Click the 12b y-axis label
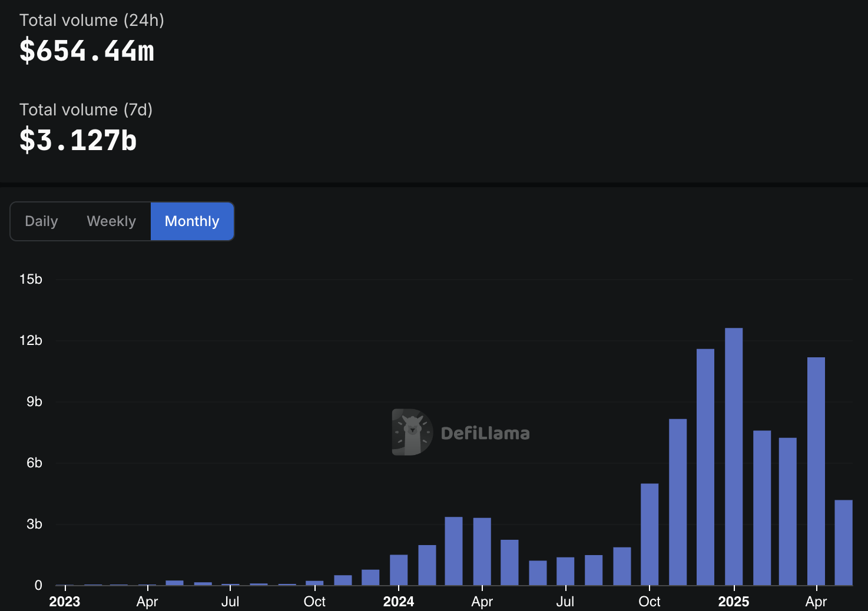The image size is (868, 611). pyautogui.click(x=31, y=340)
